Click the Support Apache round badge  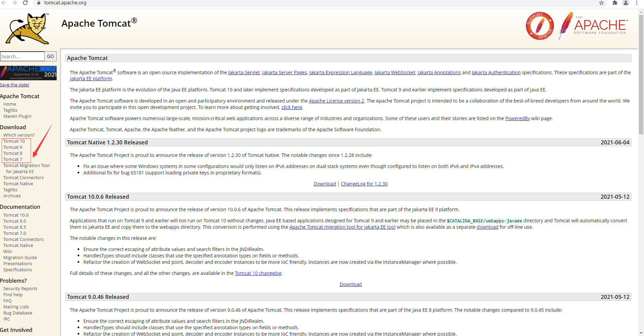tap(540, 26)
